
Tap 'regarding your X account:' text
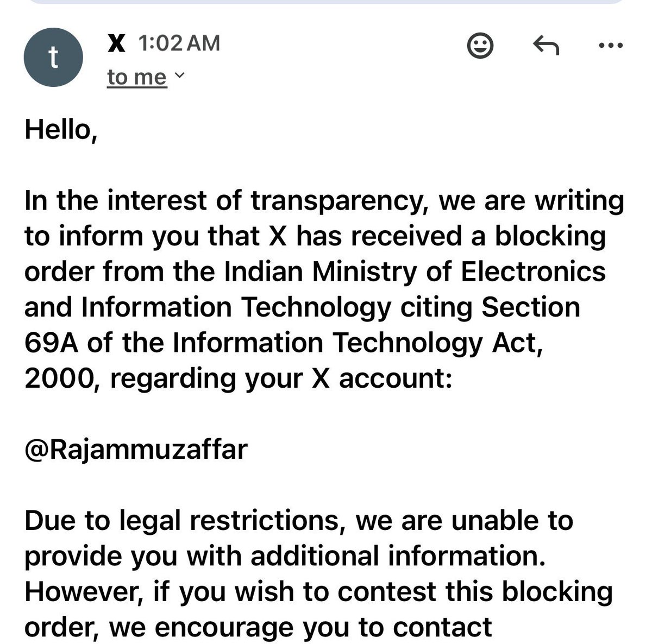[x=281, y=378]
